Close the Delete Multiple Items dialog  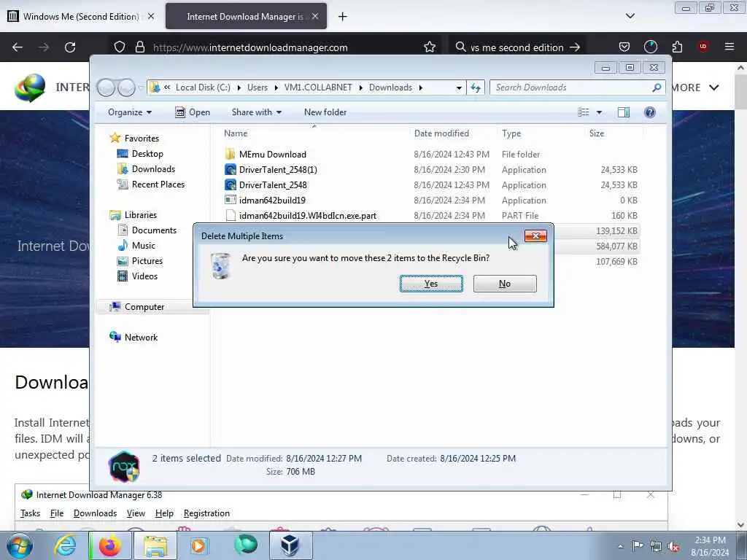(x=535, y=236)
